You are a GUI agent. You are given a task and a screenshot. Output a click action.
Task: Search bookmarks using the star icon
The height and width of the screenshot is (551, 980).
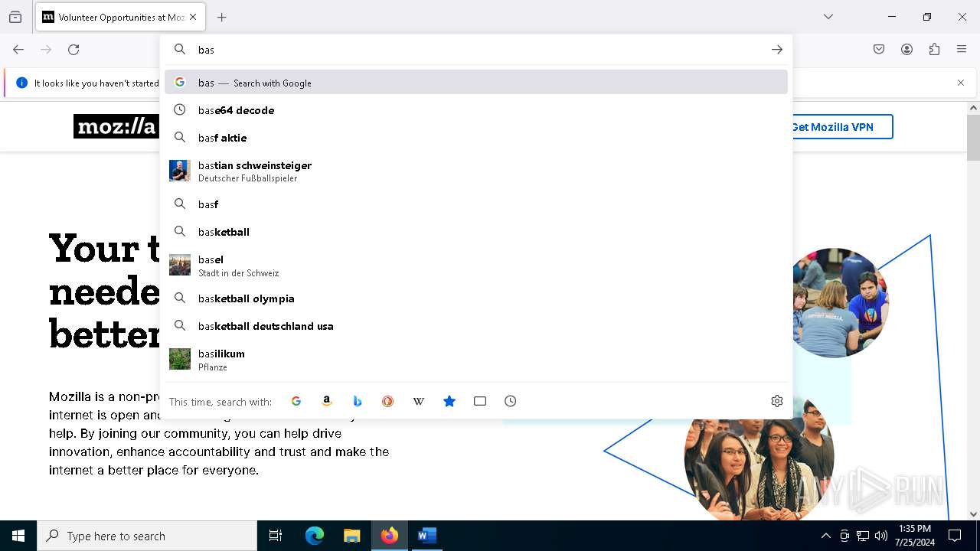pyautogui.click(x=449, y=401)
